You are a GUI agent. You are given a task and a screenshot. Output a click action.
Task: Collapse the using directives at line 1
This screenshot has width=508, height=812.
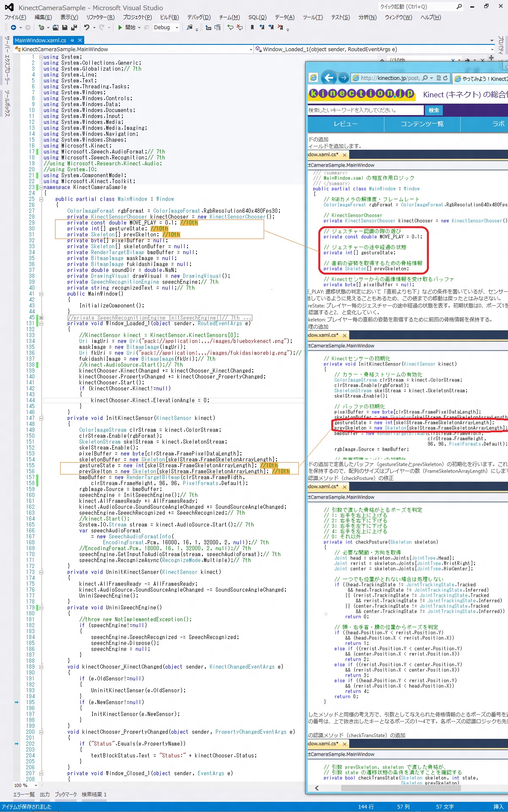[x=41, y=57]
